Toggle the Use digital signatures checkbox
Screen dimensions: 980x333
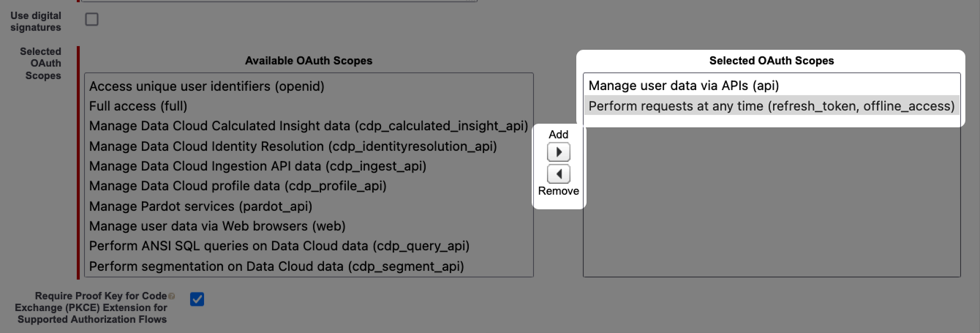(91, 20)
